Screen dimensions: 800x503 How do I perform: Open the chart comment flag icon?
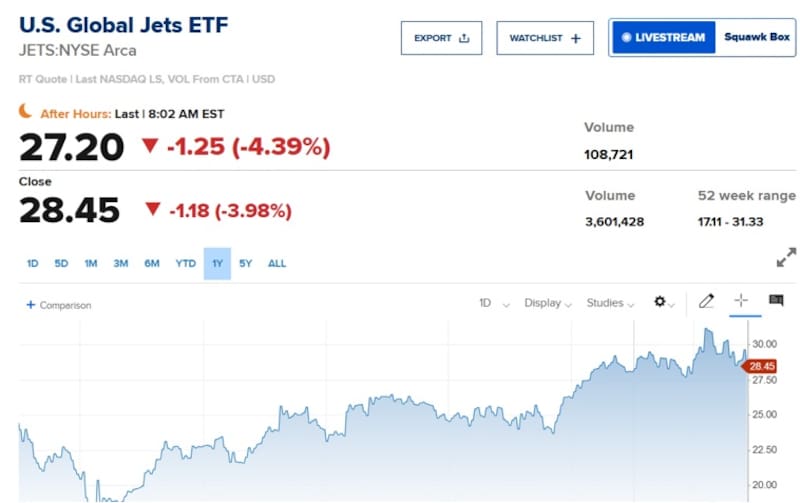tap(775, 301)
